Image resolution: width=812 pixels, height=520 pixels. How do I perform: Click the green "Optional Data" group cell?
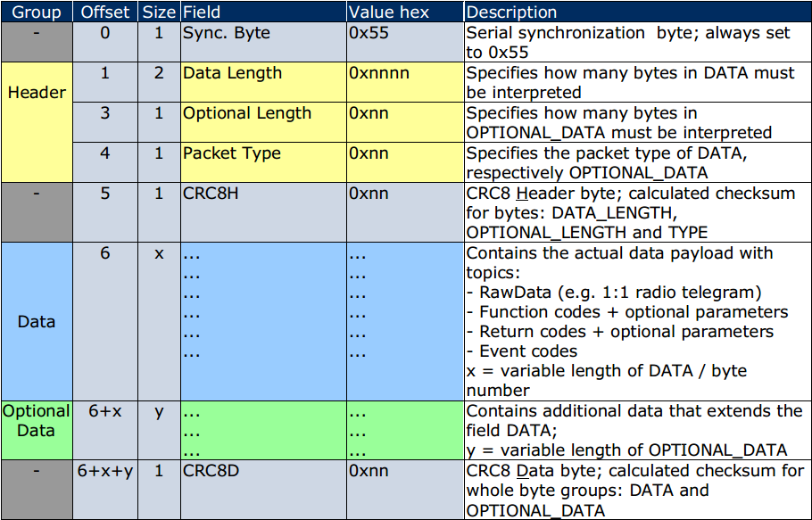tap(37, 420)
